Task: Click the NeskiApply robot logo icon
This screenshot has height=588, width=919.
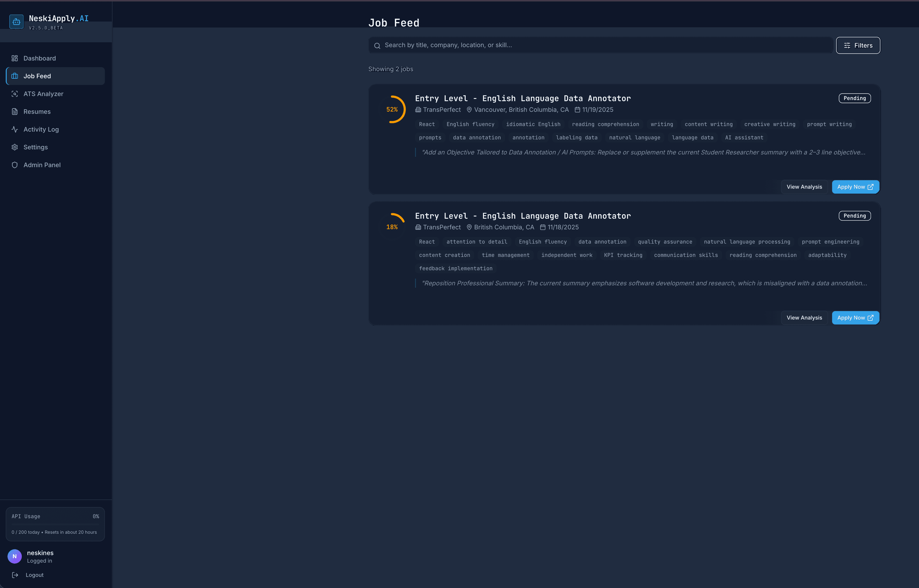Action: [16, 21]
